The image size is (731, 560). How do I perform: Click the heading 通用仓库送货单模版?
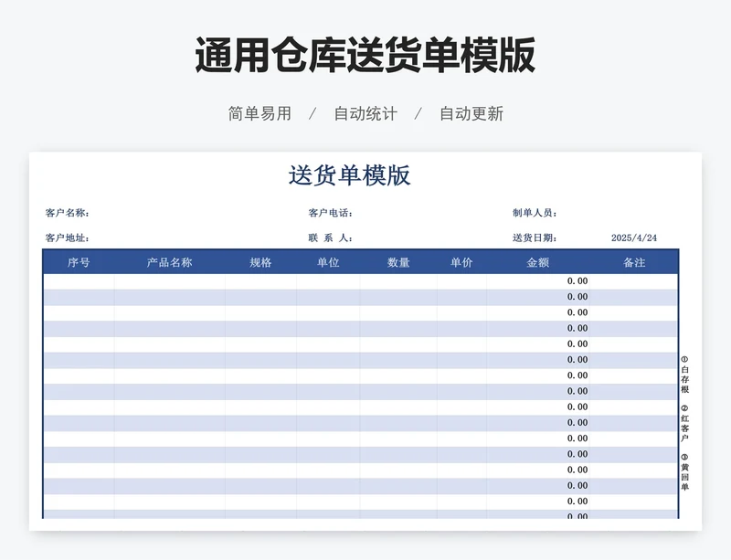[x=365, y=56]
